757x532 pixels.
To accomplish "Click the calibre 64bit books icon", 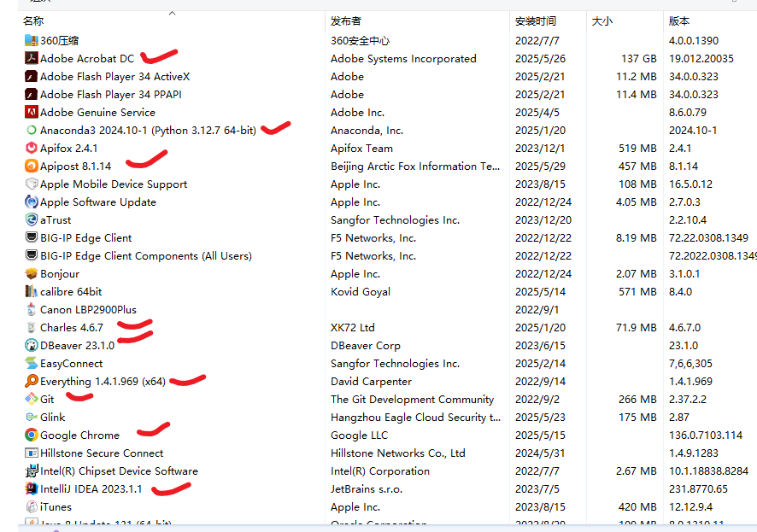I will pyautogui.click(x=32, y=291).
